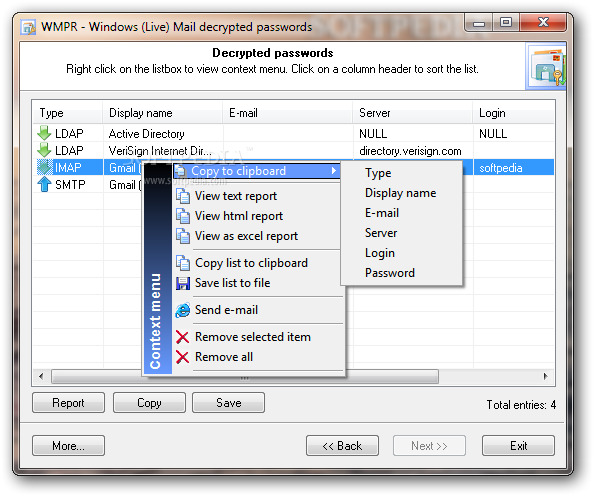Select the NULL login cell

point(493,133)
